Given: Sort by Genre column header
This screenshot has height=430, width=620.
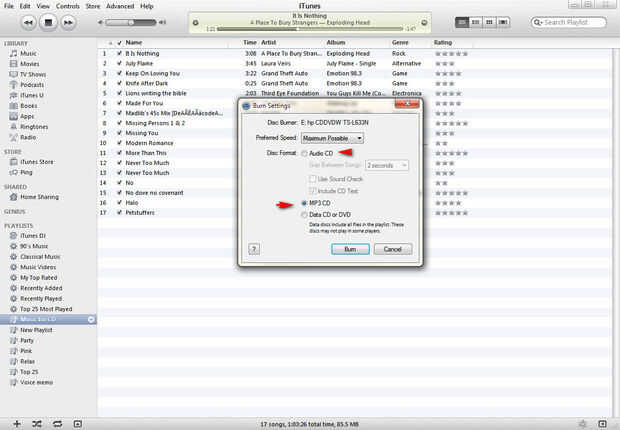Looking at the screenshot, I should (400, 42).
